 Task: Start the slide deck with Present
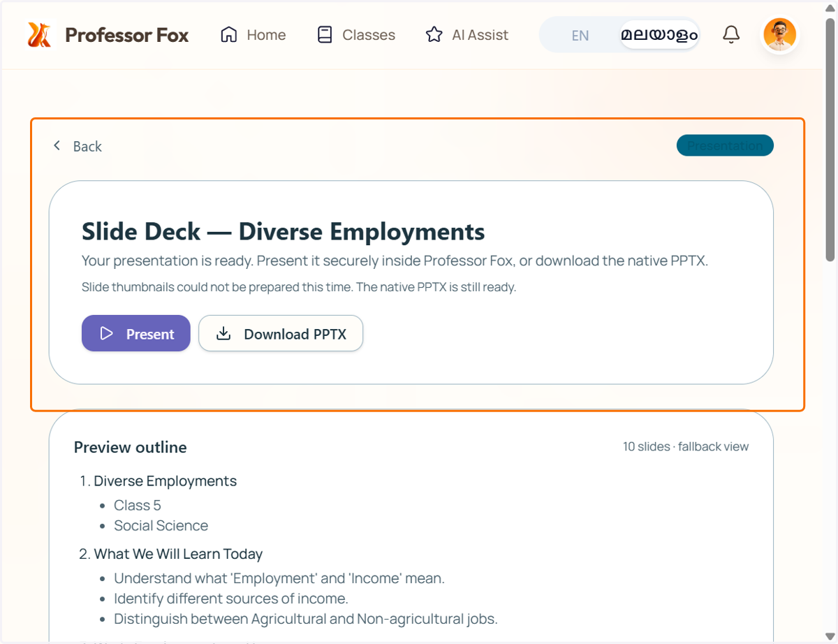tap(136, 333)
